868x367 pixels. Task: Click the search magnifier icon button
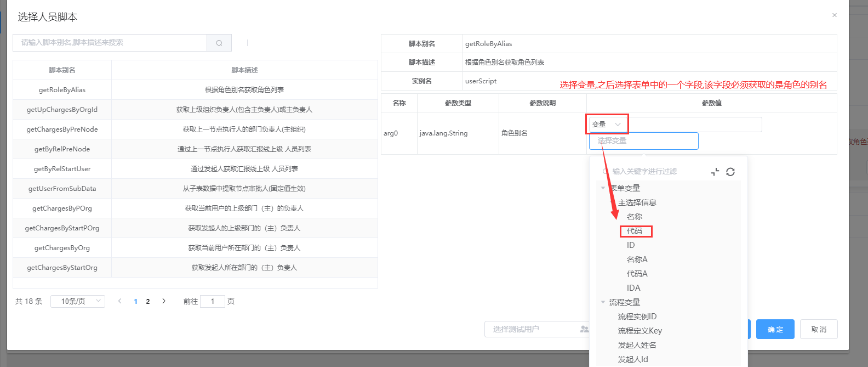pos(219,43)
